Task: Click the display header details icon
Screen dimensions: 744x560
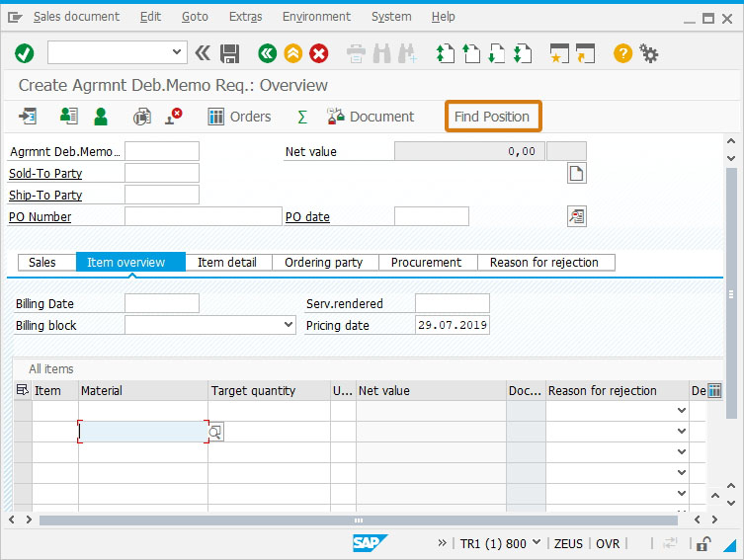Action: point(576,216)
